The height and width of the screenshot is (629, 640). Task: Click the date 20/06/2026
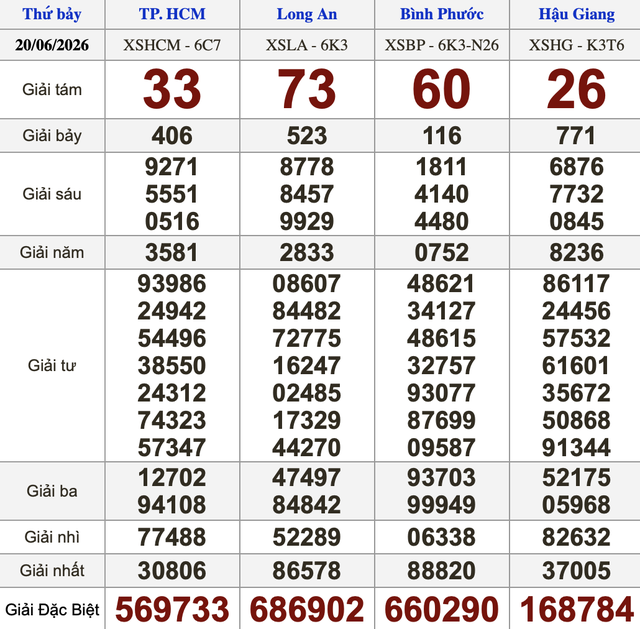pos(52,45)
